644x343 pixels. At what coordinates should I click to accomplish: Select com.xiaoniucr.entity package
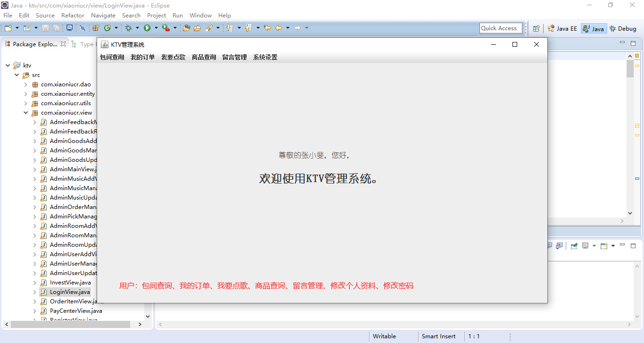tap(67, 94)
